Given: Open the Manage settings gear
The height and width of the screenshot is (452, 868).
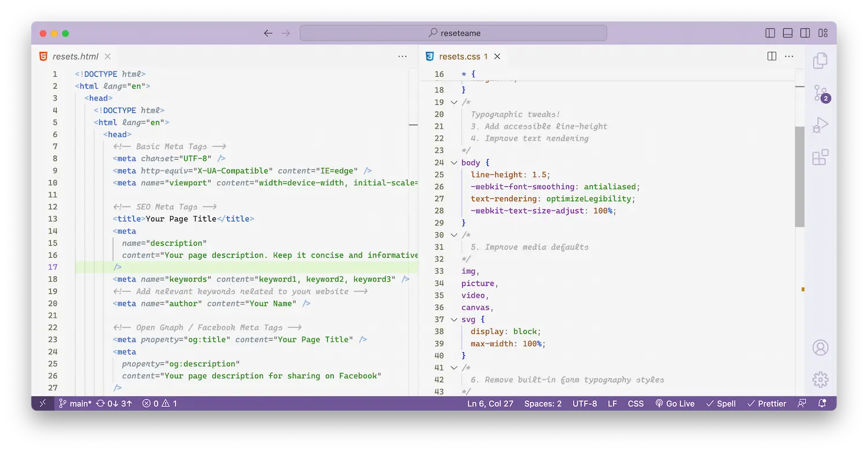Looking at the screenshot, I should [821, 379].
